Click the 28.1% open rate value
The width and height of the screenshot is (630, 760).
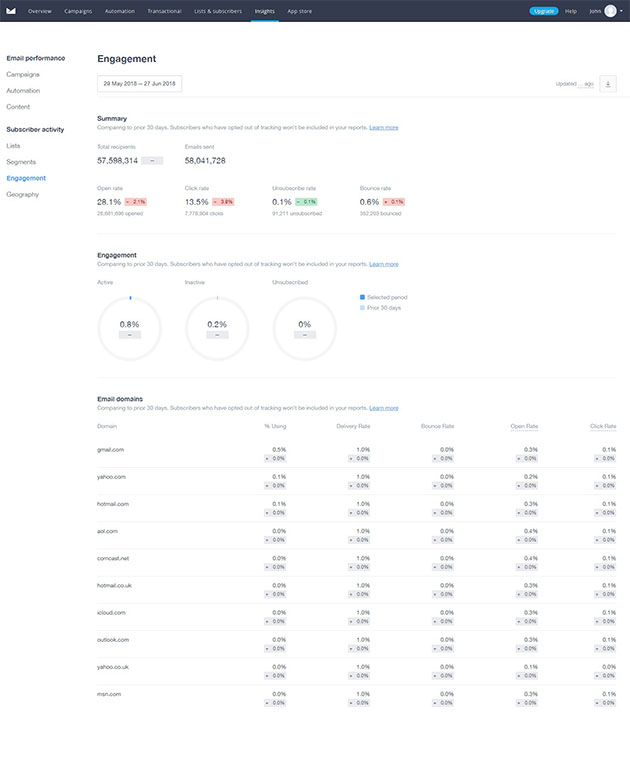point(109,202)
